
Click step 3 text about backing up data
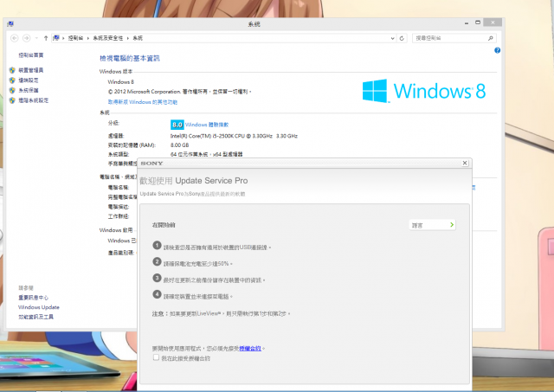(214, 280)
